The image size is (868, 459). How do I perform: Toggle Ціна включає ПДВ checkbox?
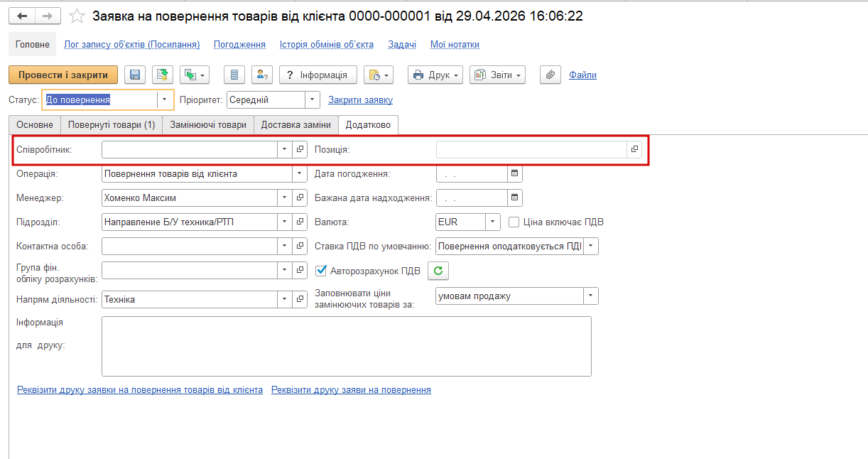click(514, 222)
